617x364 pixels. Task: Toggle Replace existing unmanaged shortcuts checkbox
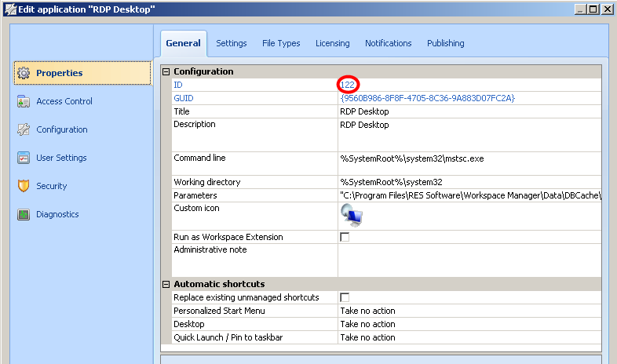[345, 297]
